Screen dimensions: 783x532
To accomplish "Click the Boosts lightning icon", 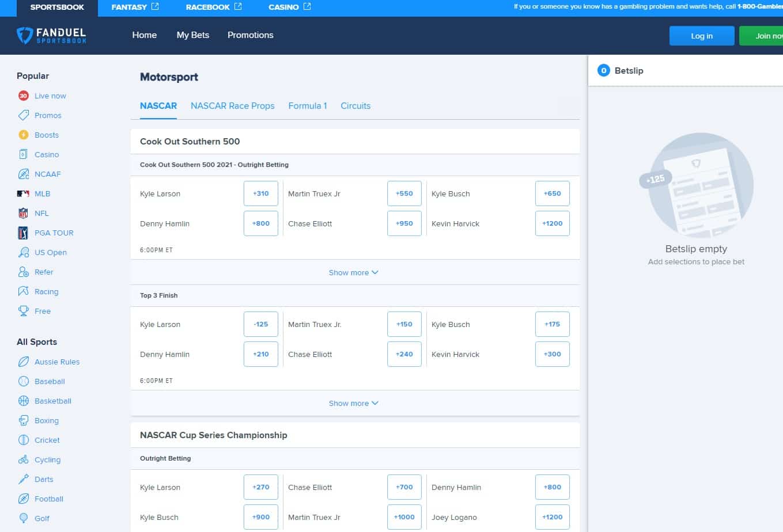I will (24, 135).
